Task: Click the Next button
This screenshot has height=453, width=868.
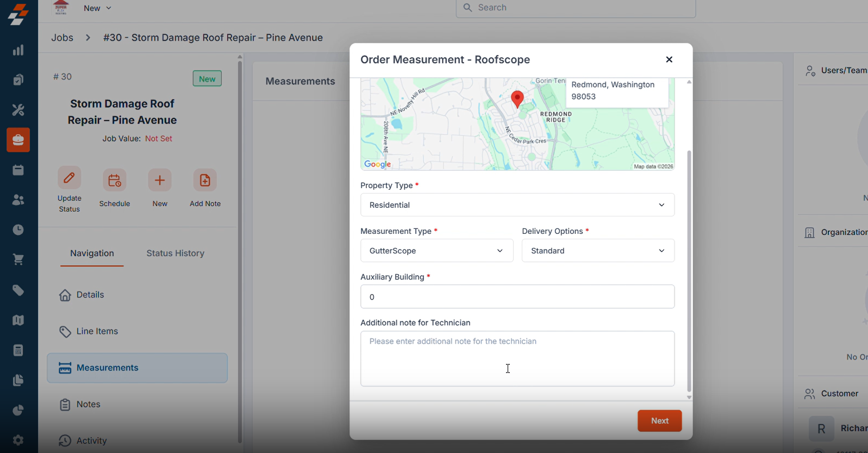Action: 659,421
